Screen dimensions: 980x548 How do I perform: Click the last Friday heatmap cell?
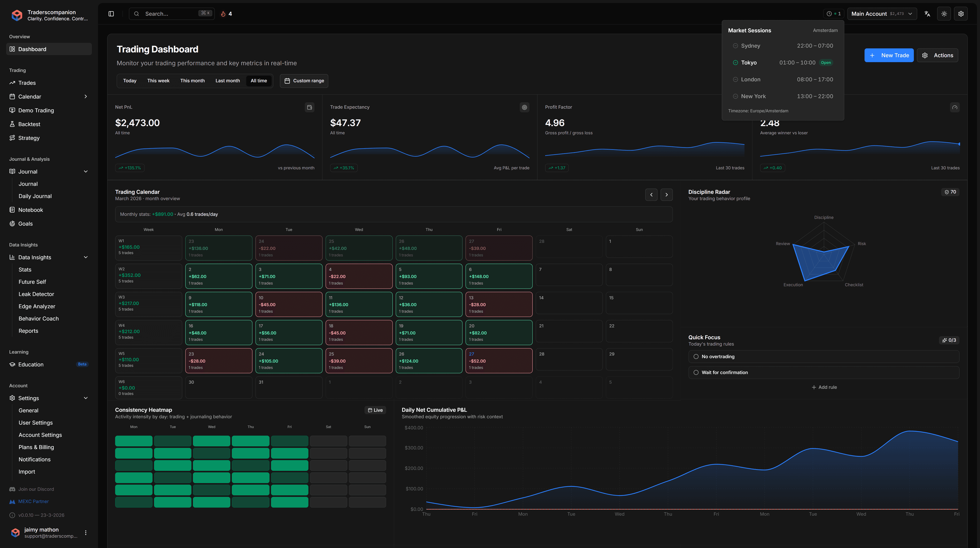click(289, 502)
